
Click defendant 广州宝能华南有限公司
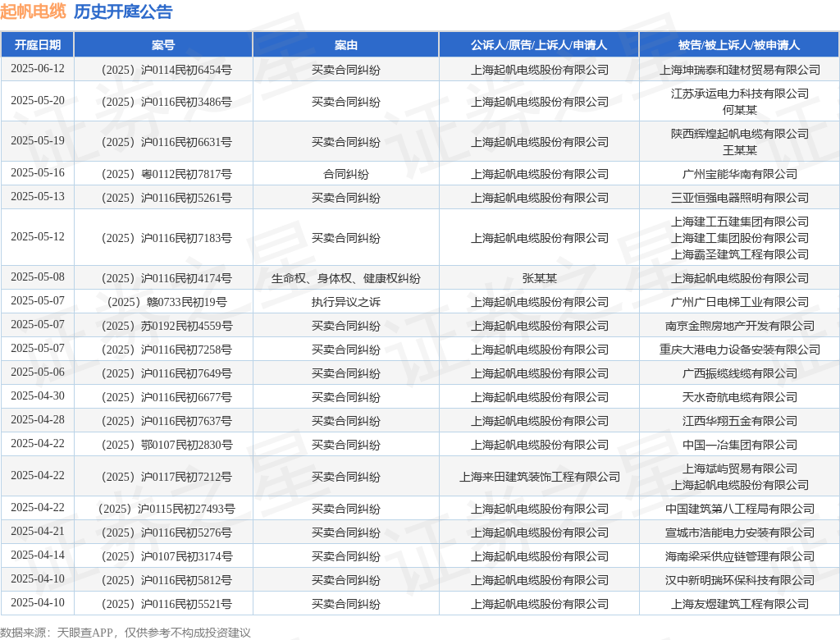click(x=739, y=174)
